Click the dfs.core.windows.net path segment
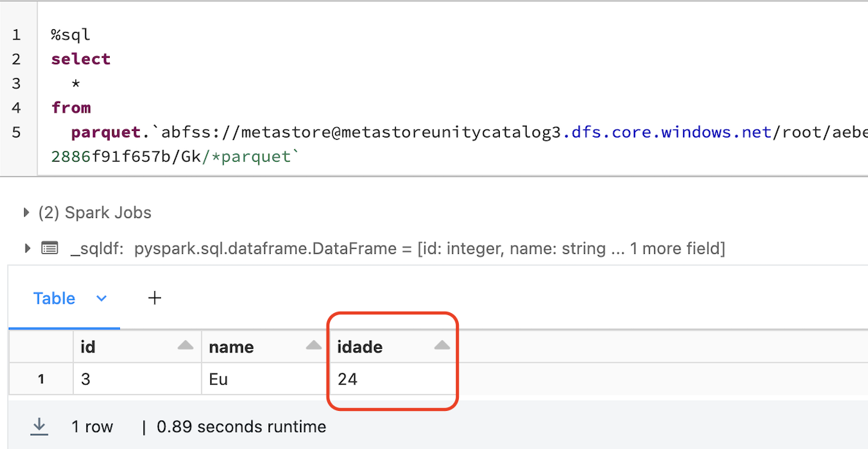Screen dimensions: 868x449 [667, 132]
